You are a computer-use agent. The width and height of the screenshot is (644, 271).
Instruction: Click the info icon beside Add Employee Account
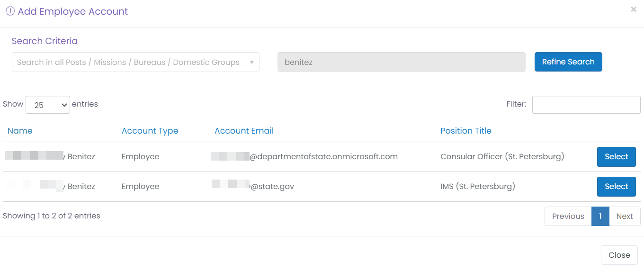pyautogui.click(x=10, y=11)
